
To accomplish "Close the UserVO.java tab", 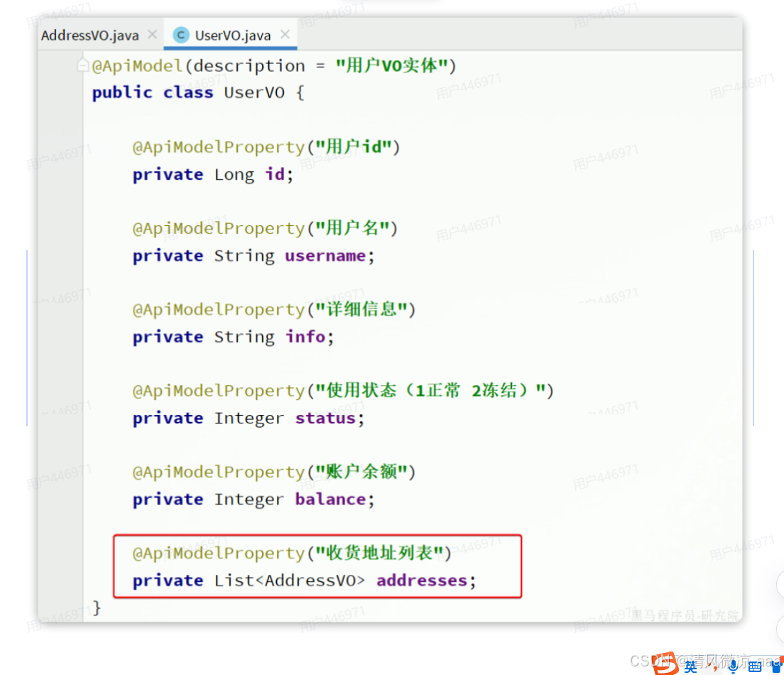I will [285, 34].
